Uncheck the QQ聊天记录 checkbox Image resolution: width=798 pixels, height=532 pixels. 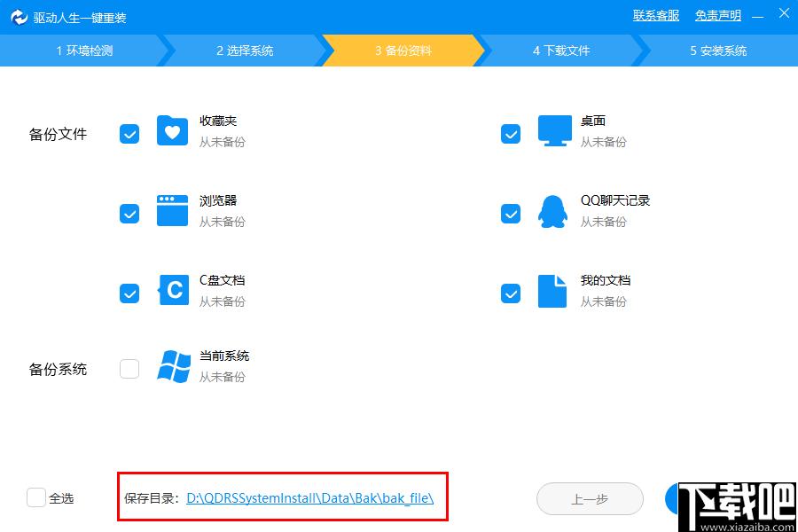[511, 214]
